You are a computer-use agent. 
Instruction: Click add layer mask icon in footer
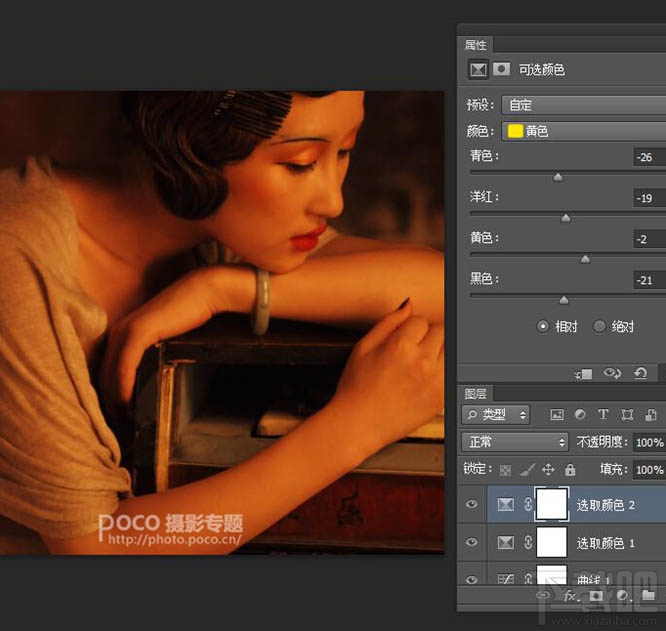pos(595,596)
